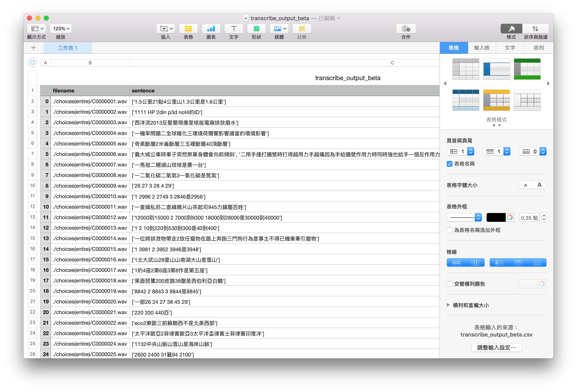The width and height of the screenshot is (577, 392).
Task: Click the black table outline color swatch
Action: coord(496,218)
